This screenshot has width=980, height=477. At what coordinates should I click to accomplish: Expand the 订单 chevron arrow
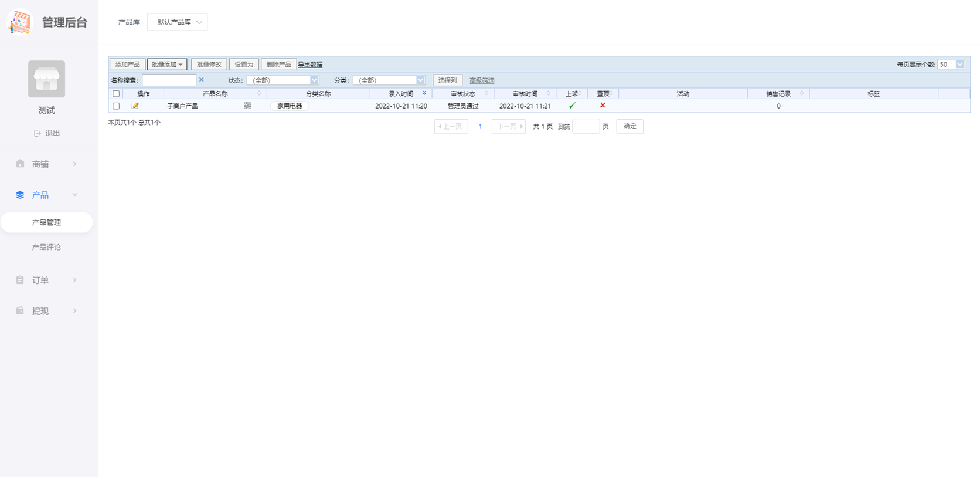(x=74, y=280)
